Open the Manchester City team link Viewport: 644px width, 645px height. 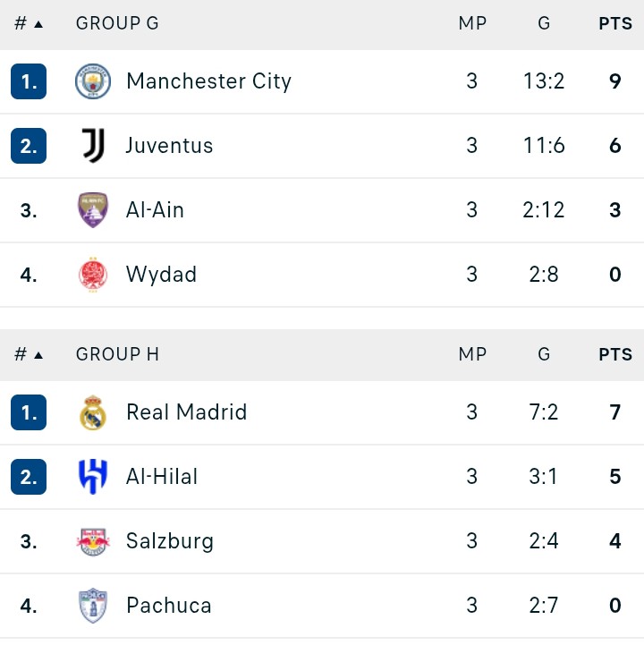tap(209, 81)
